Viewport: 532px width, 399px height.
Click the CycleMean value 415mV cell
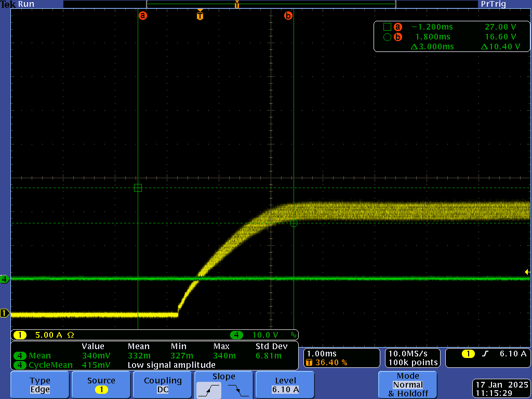coord(96,365)
